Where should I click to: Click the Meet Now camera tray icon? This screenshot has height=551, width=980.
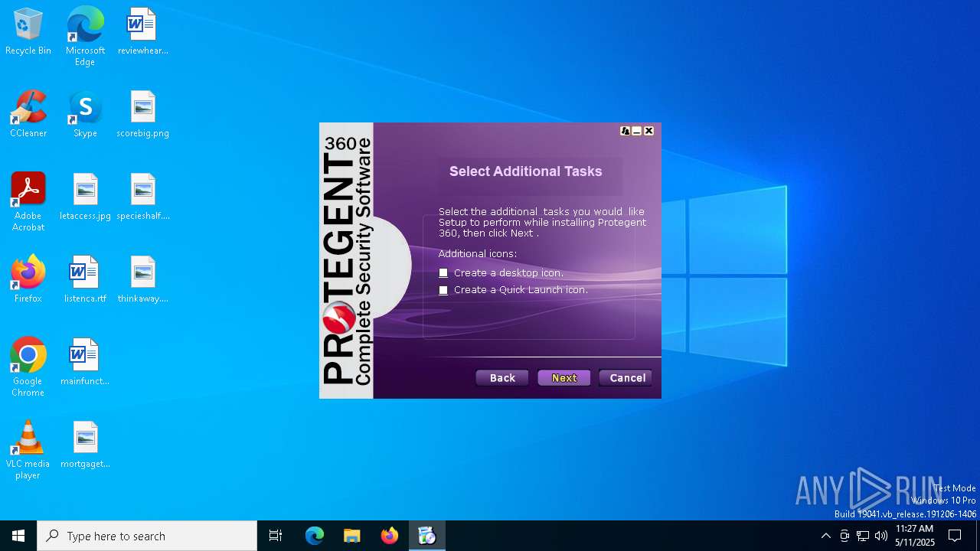[844, 536]
